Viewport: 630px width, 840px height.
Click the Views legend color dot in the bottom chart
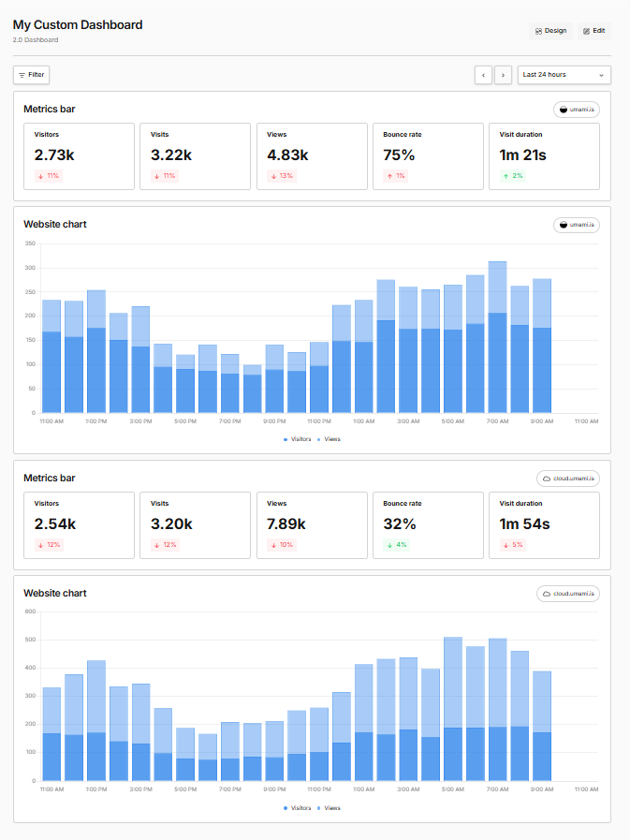[318, 808]
